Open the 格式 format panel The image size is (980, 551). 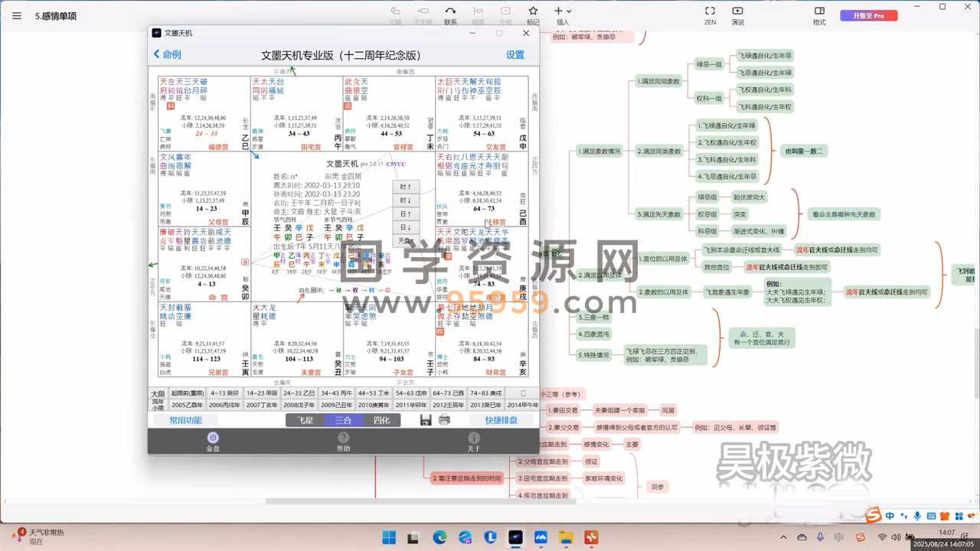point(819,15)
